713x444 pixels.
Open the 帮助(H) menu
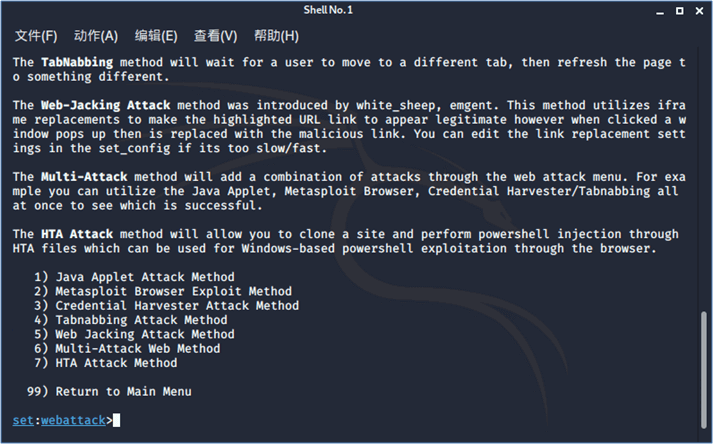pos(276,36)
